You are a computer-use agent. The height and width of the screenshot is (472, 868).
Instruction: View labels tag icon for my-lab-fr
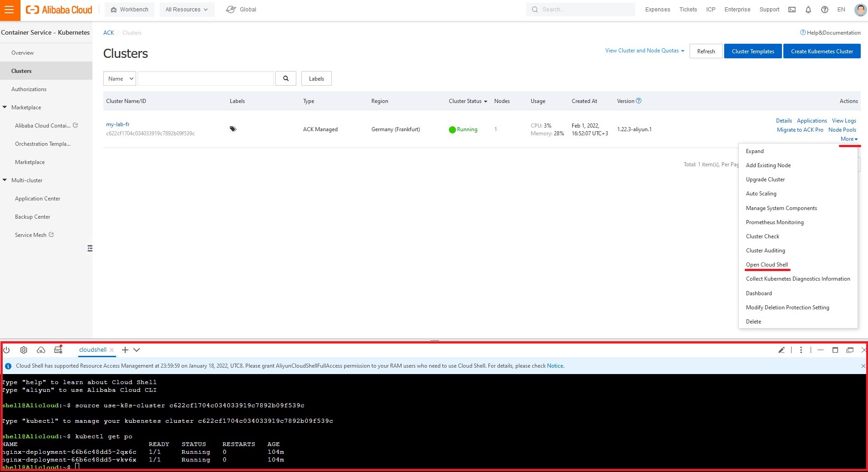[x=233, y=129]
